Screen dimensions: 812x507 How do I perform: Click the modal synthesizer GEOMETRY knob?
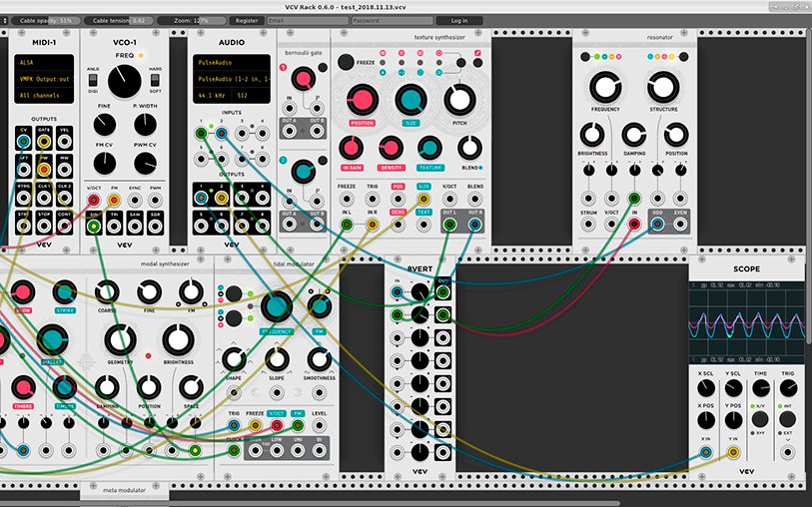point(118,340)
